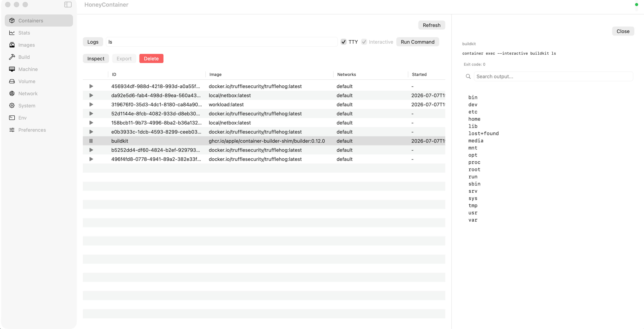Screen dimensions: 644x329
Task: Start container 158bcb11-9b73-4996
Action: tap(91, 123)
